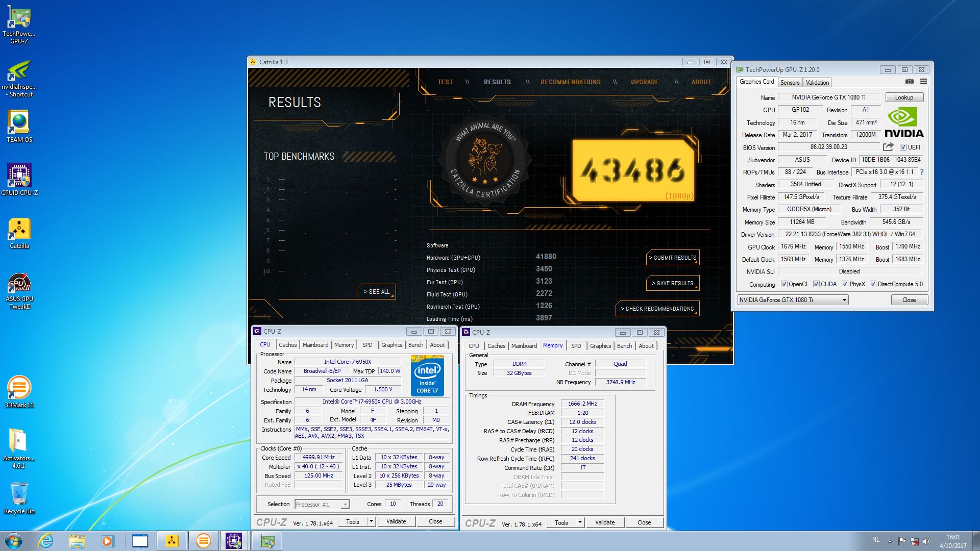980x551 pixels.
Task: Click the Action Center flag tray icon
Action: coord(902,541)
